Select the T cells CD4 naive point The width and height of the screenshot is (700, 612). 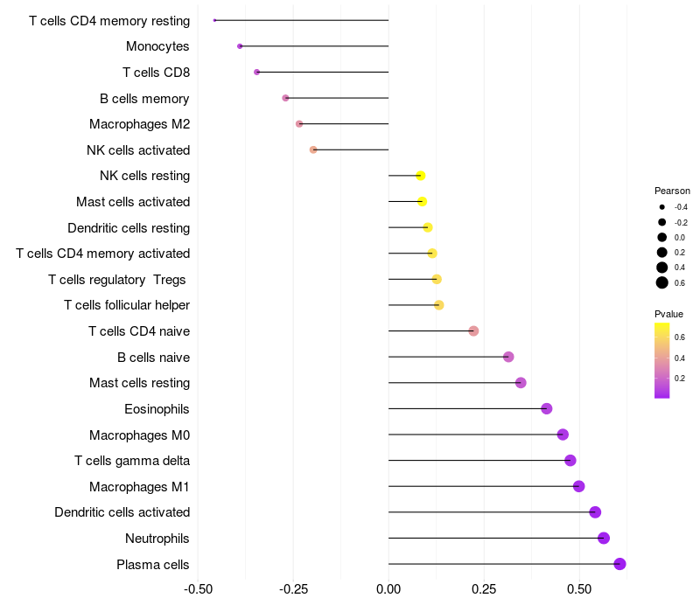(473, 330)
